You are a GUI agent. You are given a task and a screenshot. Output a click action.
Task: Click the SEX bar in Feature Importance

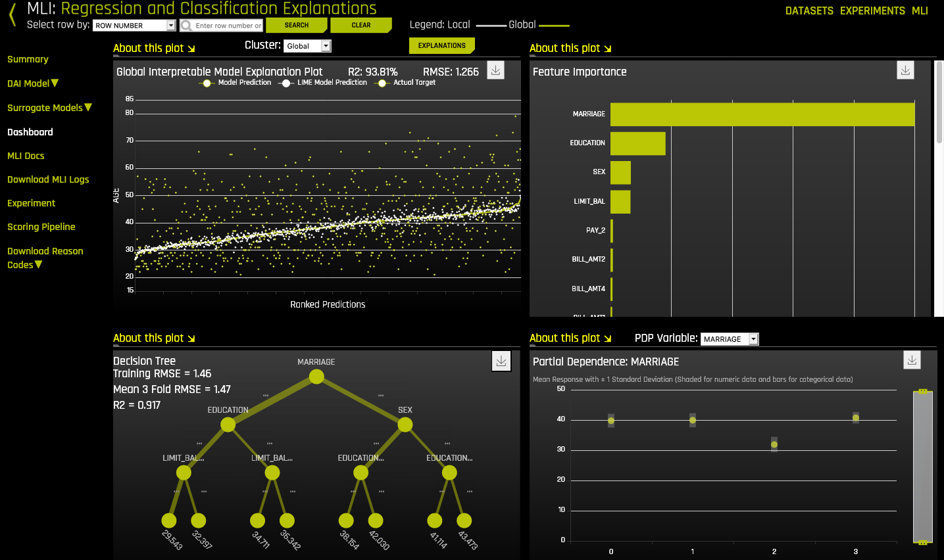[x=620, y=172]
